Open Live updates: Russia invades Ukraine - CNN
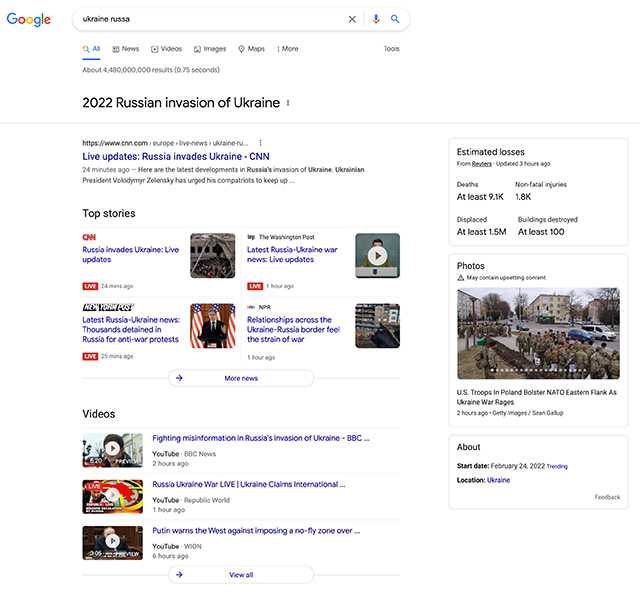 (x=176, y=156)
